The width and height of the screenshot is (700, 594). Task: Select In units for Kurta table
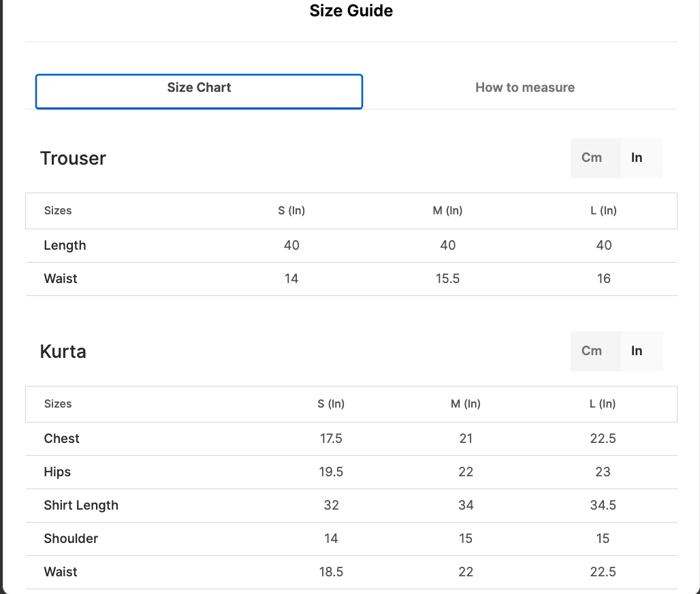637,351
